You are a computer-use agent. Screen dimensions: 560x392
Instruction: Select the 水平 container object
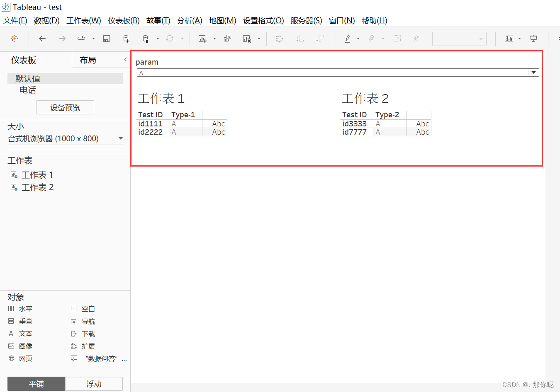click(x=20, y=309)
